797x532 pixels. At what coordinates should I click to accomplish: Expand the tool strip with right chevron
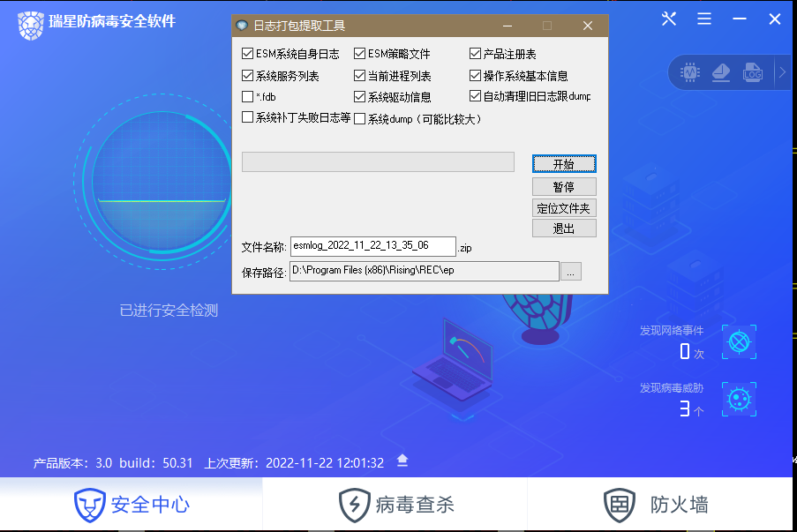782,72
